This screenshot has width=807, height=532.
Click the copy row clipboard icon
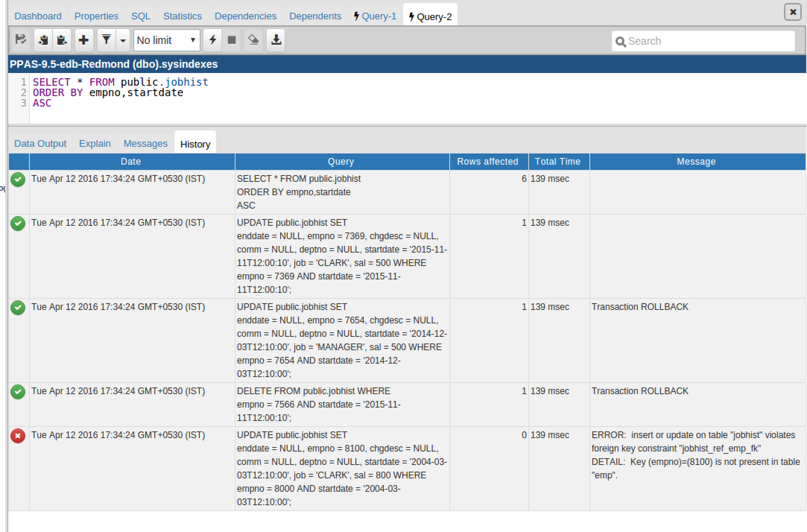(x=43, y=40)
